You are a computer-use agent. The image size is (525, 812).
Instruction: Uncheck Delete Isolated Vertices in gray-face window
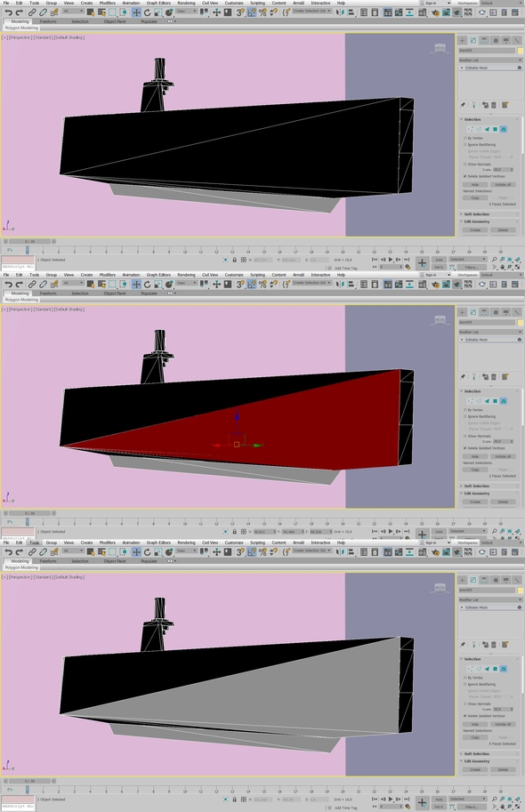464,716
